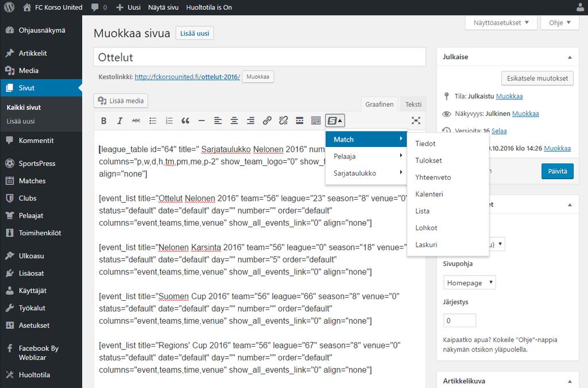Collapse the Artikkelikuva panel
588x388 pixels.
pos(570,381)
